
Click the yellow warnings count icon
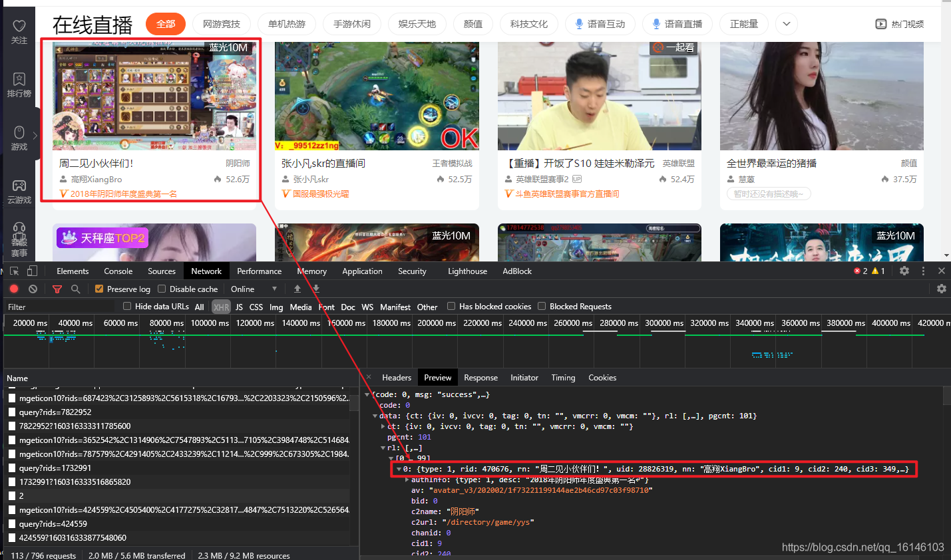click(875, 271)
